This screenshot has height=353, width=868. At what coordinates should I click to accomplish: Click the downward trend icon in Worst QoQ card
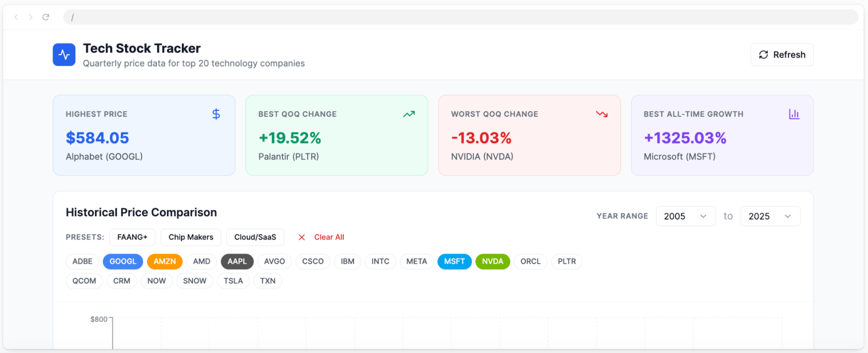point(601,114)
